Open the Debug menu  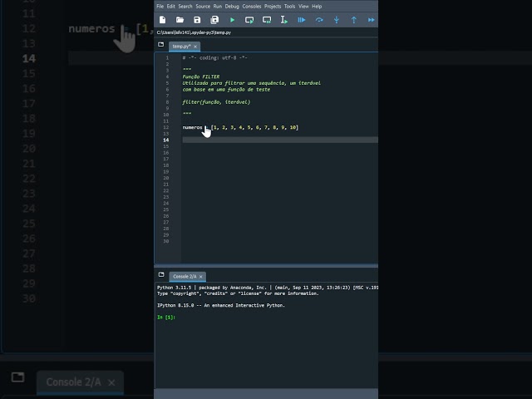pyautogui.click(x=232, y=6)
